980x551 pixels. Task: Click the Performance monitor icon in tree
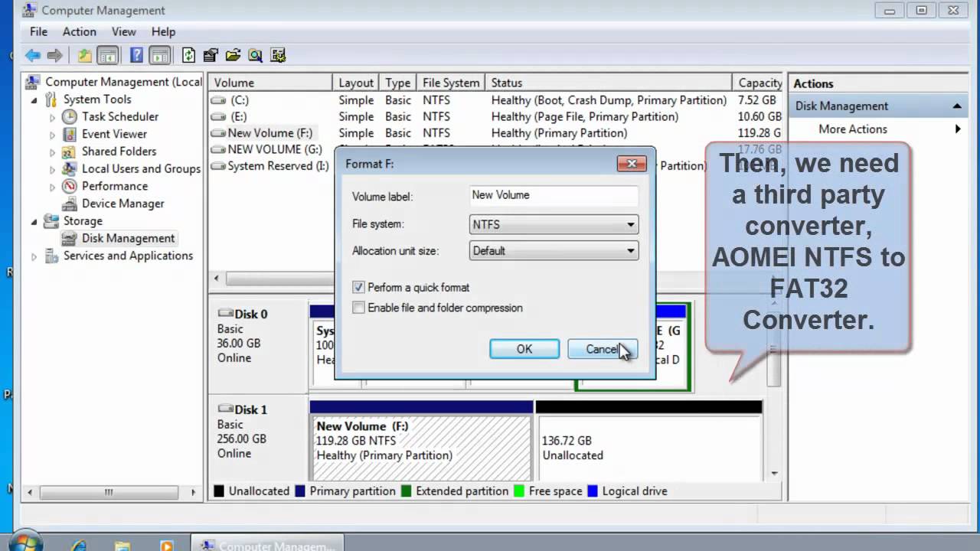click(x=70, y=186)
